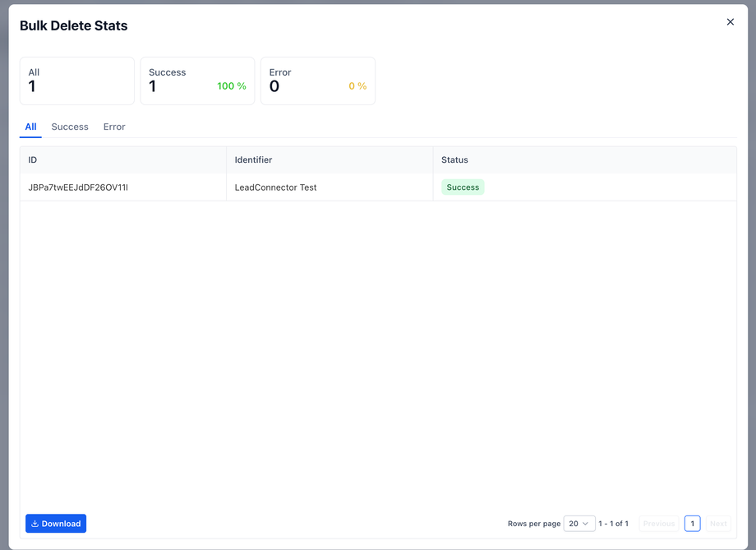Viewport: 756px width, 550px height.
Task: Click the green Success status badge
Action: tap(463, 187)
